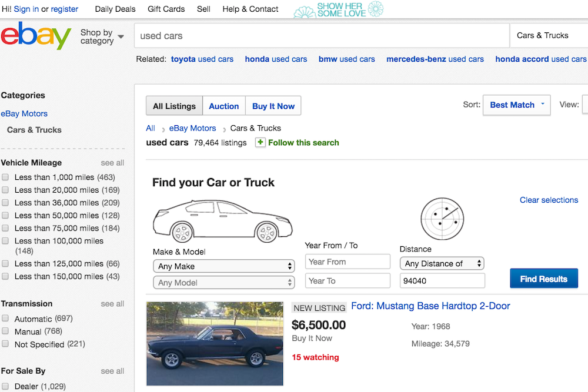Click the Year To input field
The height and width of the screenshot is (392, 588).
click(x=348, y=281)
